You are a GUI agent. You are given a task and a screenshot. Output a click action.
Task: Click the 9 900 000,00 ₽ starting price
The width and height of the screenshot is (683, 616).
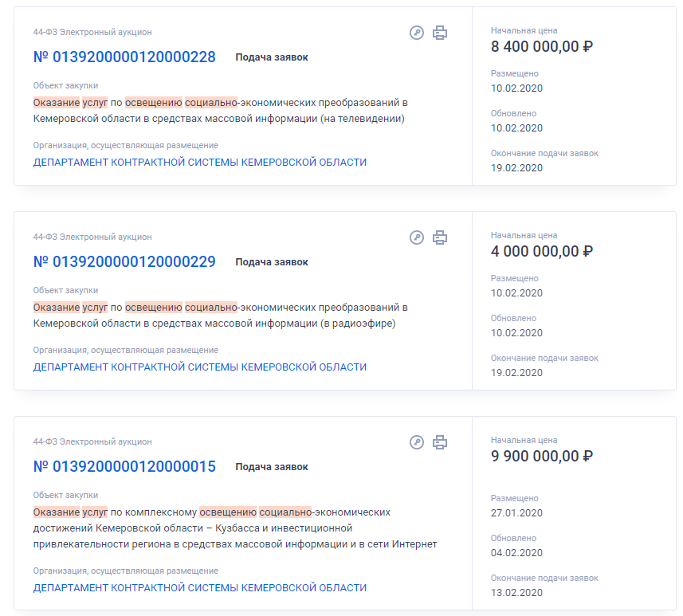click(x=542, y=456)
